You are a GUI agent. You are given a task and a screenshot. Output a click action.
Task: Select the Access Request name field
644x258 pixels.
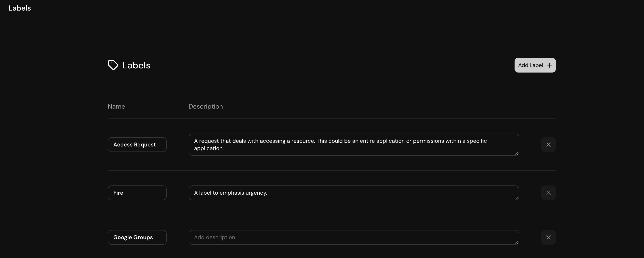[137, 145]
